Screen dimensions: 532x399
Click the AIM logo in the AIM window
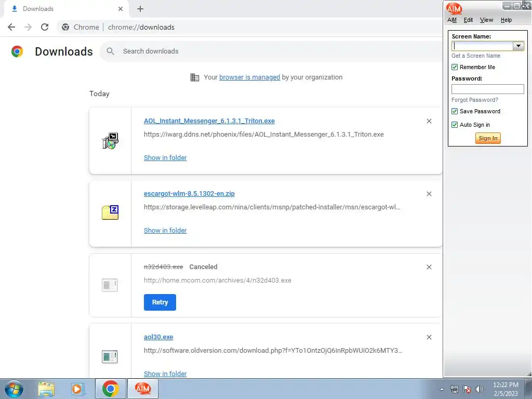454,8
